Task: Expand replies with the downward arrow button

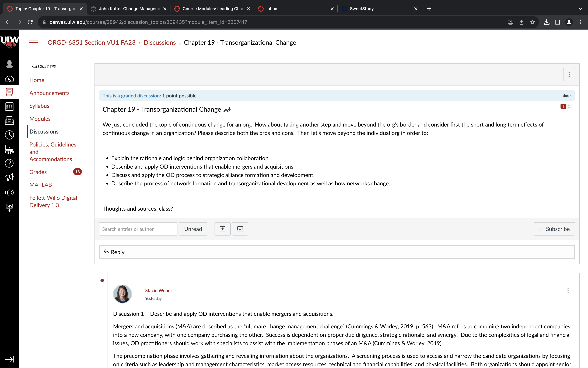Action: pyautogui.click(x=240, y=229)
